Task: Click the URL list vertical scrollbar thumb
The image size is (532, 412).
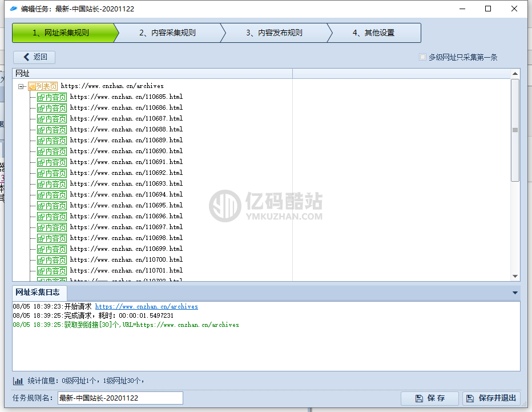Action: click(515, 130)
